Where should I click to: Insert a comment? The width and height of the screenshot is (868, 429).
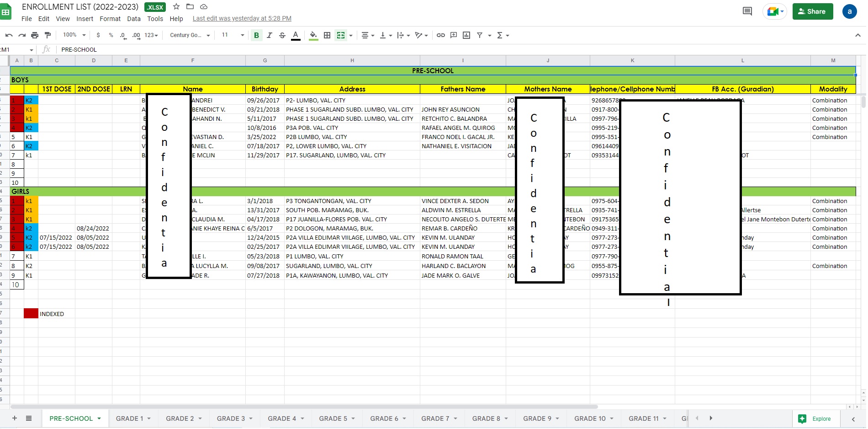(x=454, y=35)
